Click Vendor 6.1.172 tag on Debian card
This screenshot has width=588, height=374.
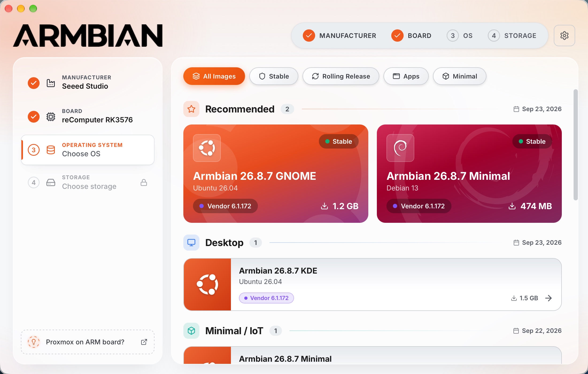[419, 206]
